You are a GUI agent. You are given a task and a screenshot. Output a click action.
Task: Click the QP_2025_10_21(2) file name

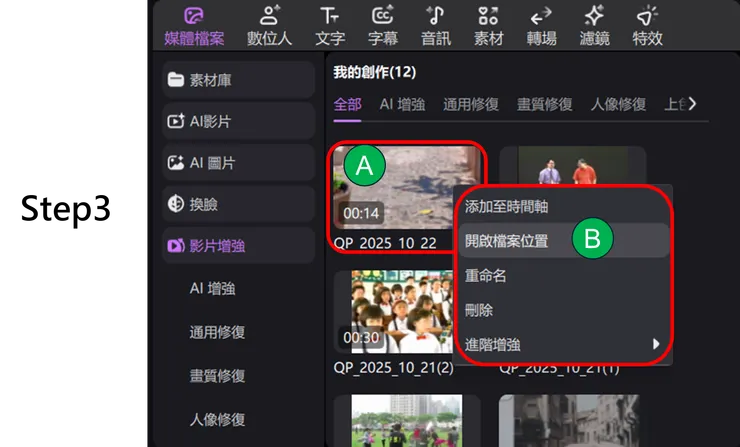[394, 368]
